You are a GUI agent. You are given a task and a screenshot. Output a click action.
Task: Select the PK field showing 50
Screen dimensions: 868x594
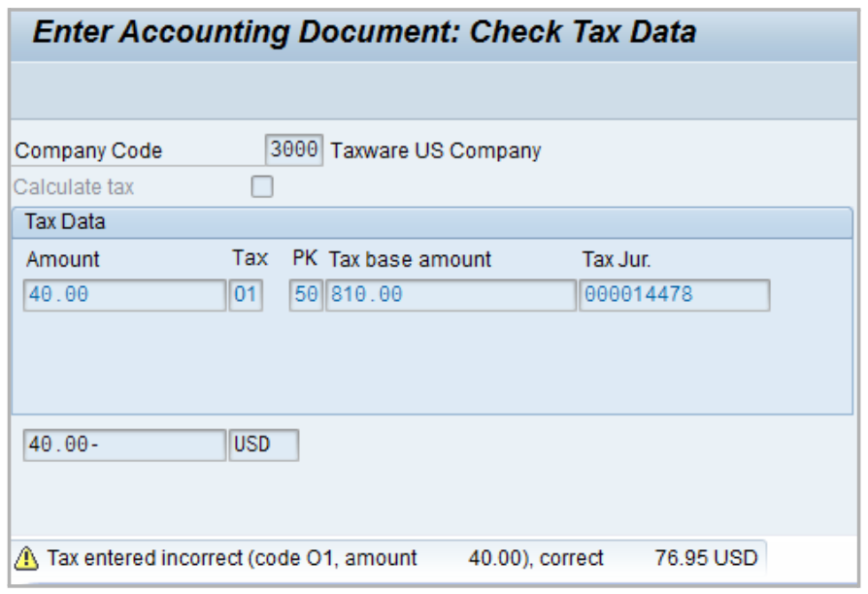306,295
